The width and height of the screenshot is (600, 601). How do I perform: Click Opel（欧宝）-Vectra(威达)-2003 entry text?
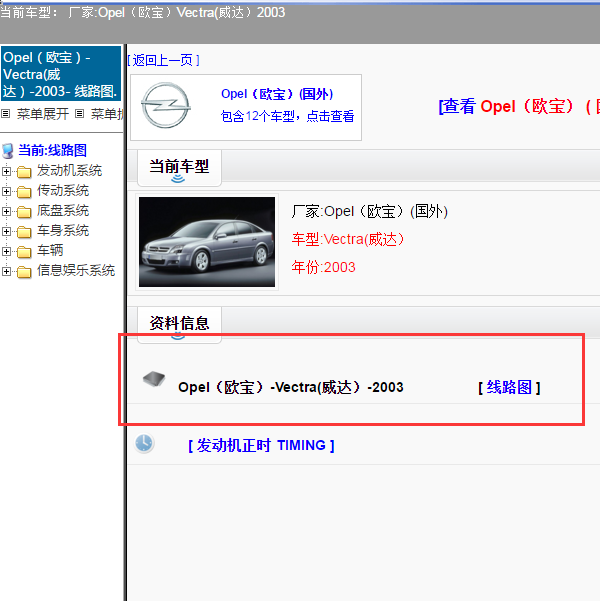291,387
